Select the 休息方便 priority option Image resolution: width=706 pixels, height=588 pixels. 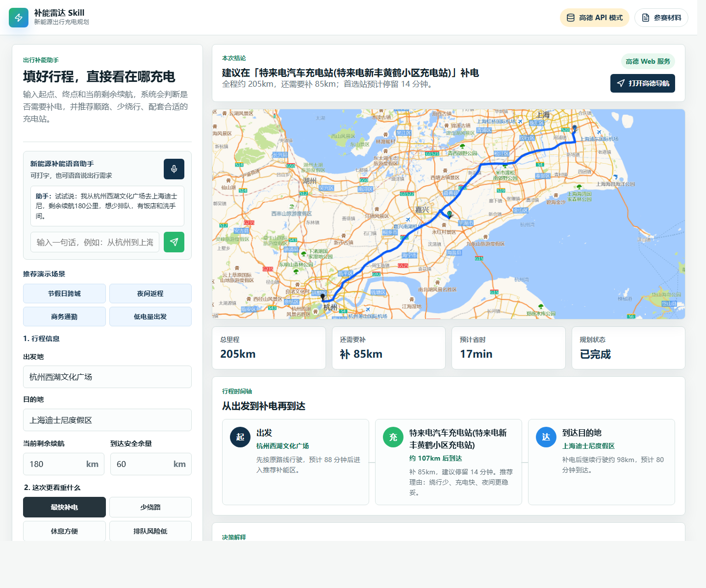[64, 531]
